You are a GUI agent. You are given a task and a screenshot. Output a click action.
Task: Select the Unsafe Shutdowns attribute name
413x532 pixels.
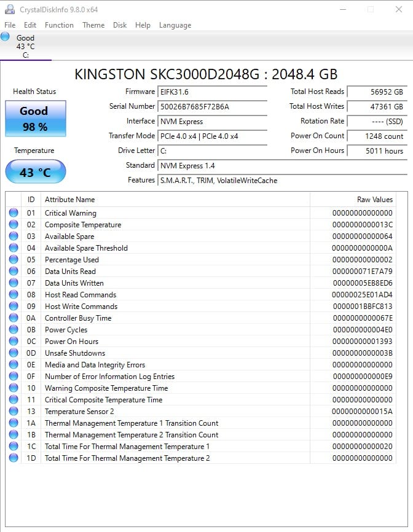(x=75, y=353)
